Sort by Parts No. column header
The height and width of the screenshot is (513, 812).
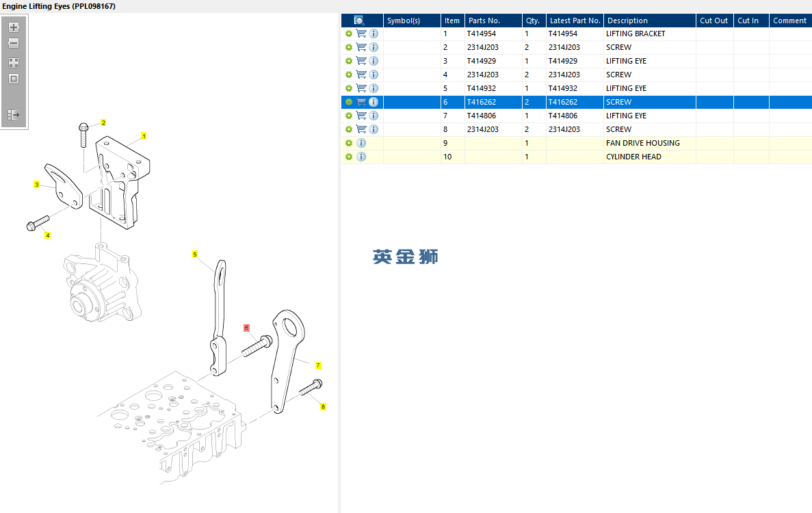coord(493,21)
